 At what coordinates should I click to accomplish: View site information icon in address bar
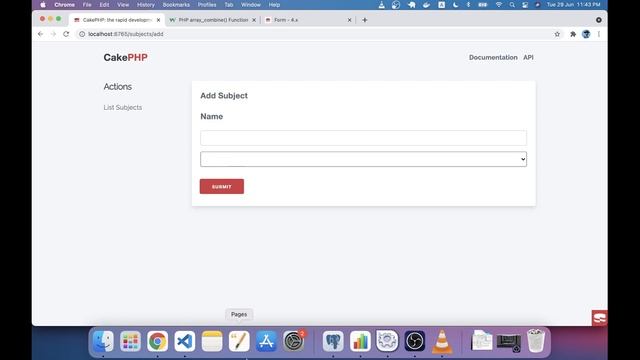click(82, 34)
